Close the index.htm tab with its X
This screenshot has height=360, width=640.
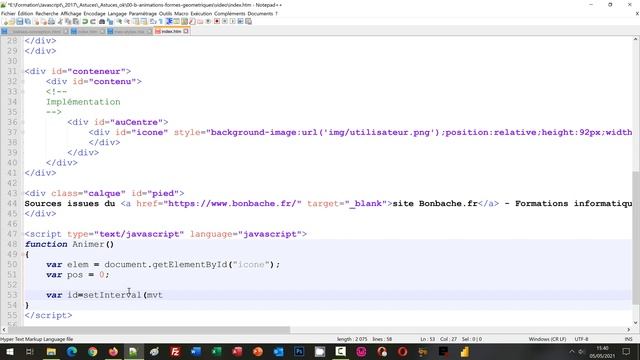pos(186,31)
